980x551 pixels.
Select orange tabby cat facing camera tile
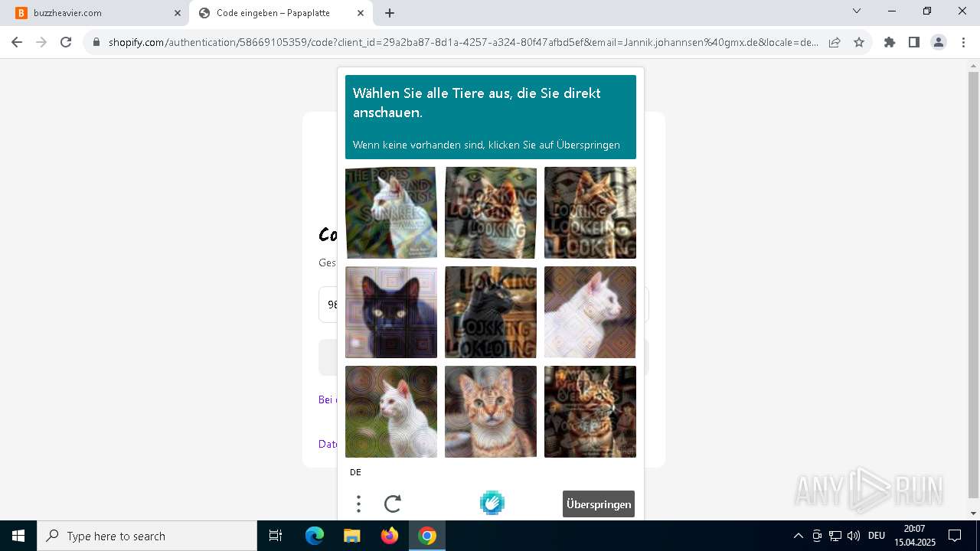coord(491,412)
